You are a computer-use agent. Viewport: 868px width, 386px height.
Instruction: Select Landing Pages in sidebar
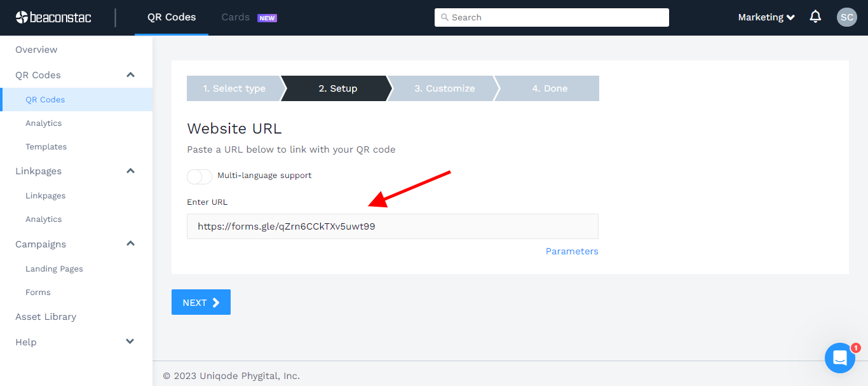pyautogui.click(x=54, y=268)
